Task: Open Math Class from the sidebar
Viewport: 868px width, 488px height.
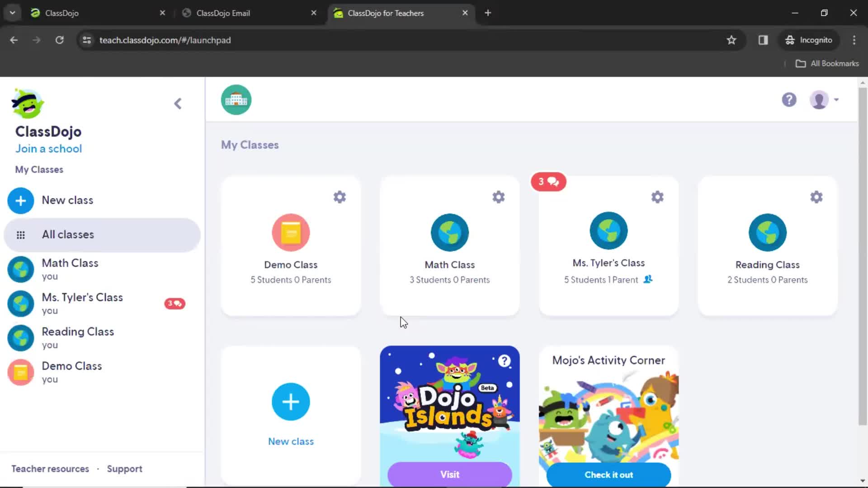Action: pyautogui.click(x=102, y=269)
